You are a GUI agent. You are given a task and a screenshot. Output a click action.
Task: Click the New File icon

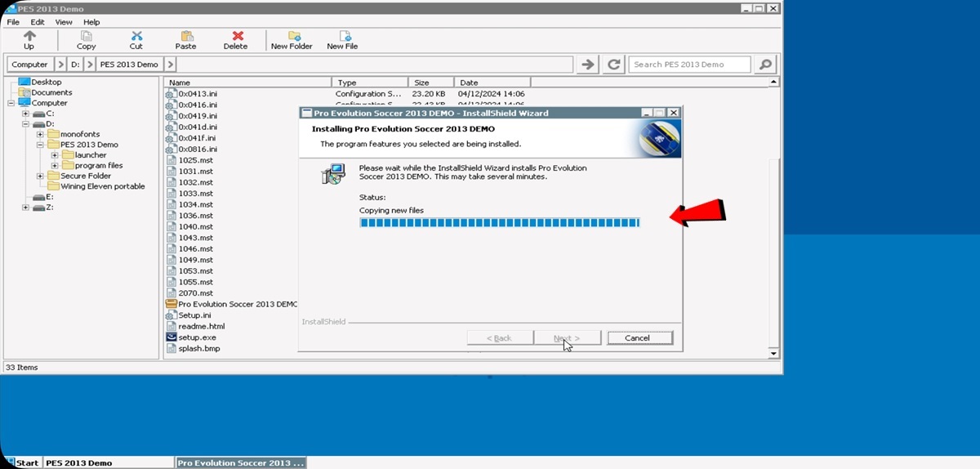click(x=343, y=36)
